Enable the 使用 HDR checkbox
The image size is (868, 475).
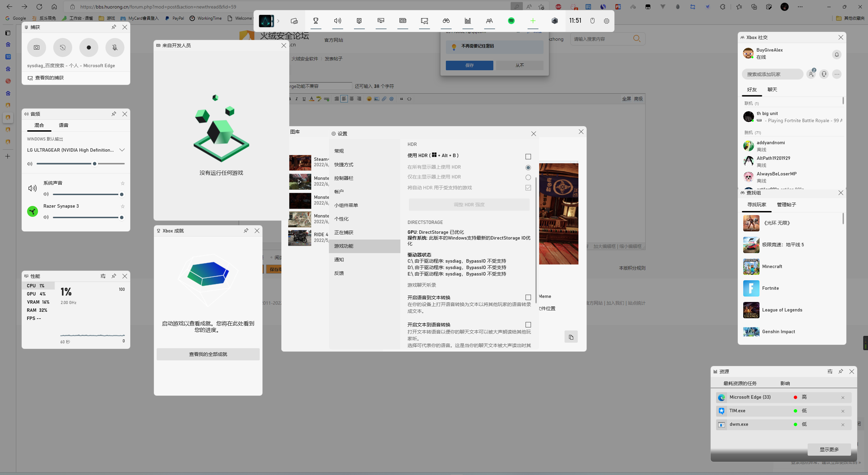coord(528,156)
